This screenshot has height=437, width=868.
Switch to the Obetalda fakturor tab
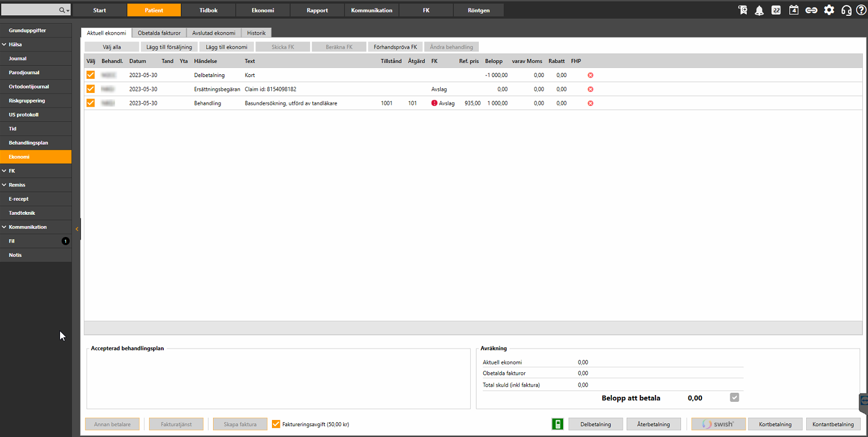pyautogui.click(x=159, y=33)
